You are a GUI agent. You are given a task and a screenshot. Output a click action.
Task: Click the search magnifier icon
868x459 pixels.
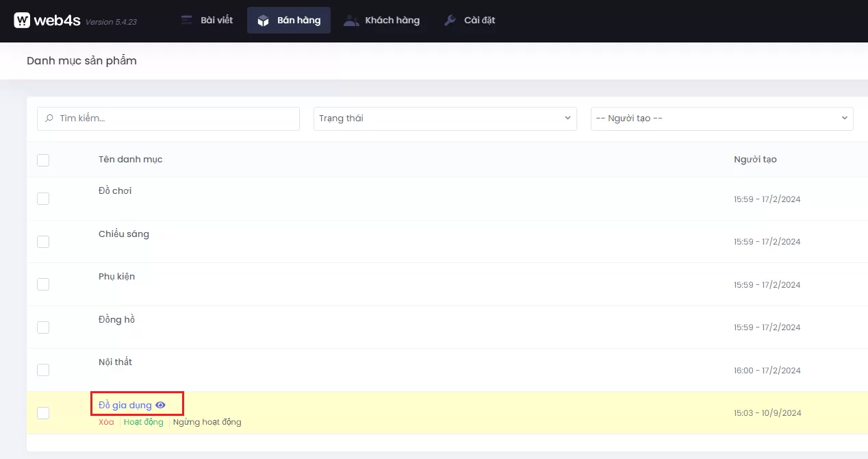pyautogui.click(x=49, y=119)
